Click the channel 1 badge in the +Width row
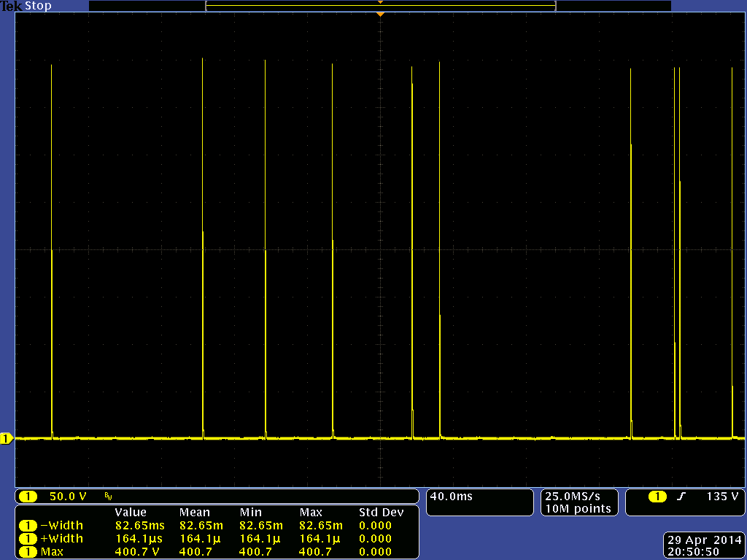The width and height of the screenshot is (747, 560). tap(28, 539)
